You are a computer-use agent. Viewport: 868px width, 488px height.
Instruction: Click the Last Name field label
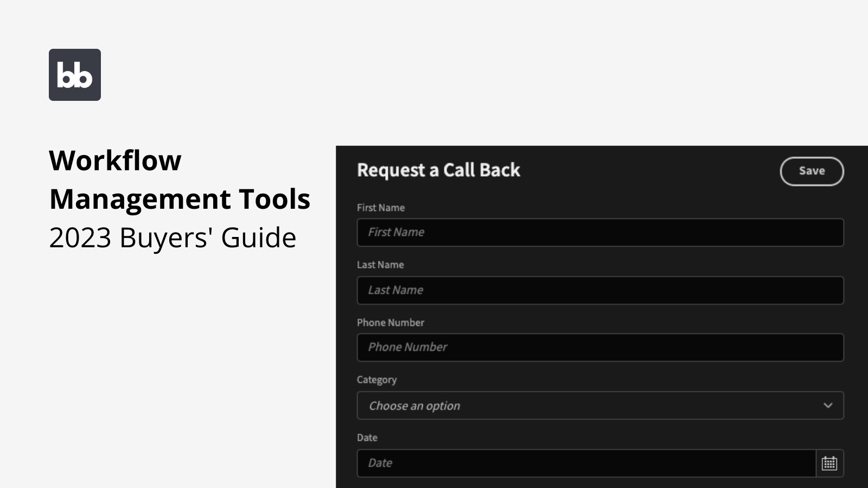coord(380,265)
